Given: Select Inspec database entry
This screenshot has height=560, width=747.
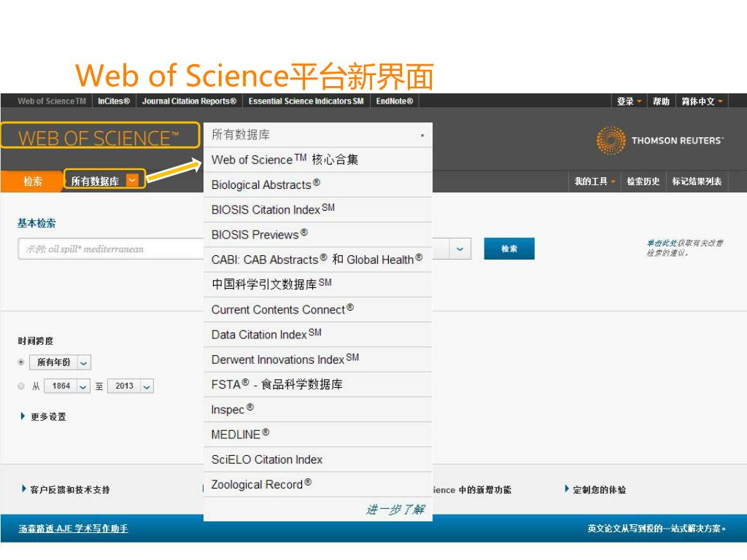Looking at the screenshot, I should 318,410.
